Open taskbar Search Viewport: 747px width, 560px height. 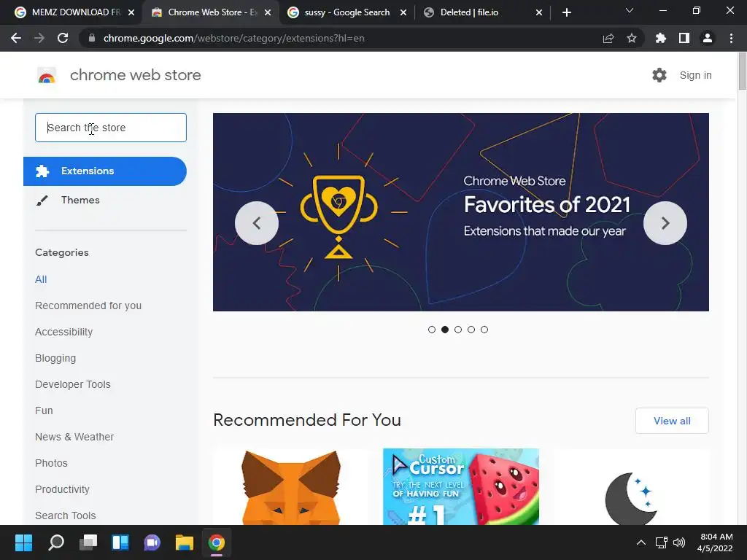tap(55, 542)
